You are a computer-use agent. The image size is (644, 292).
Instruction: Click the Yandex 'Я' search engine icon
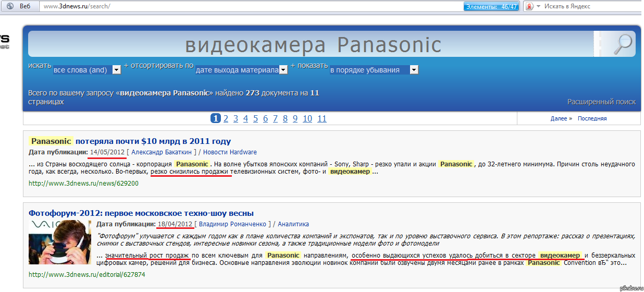pyautogui.click(x=528, y=6)
